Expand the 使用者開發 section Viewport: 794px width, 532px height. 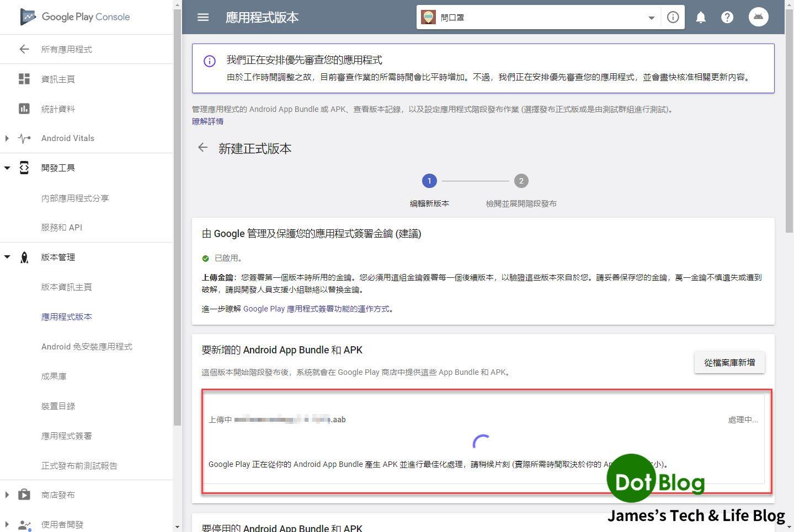[x=7, y=524]
